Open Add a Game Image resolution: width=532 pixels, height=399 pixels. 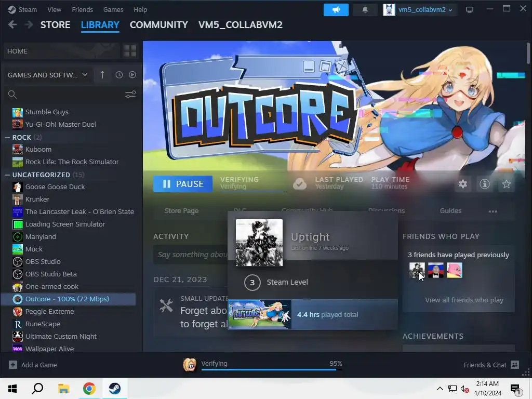(x=33, y=365)
